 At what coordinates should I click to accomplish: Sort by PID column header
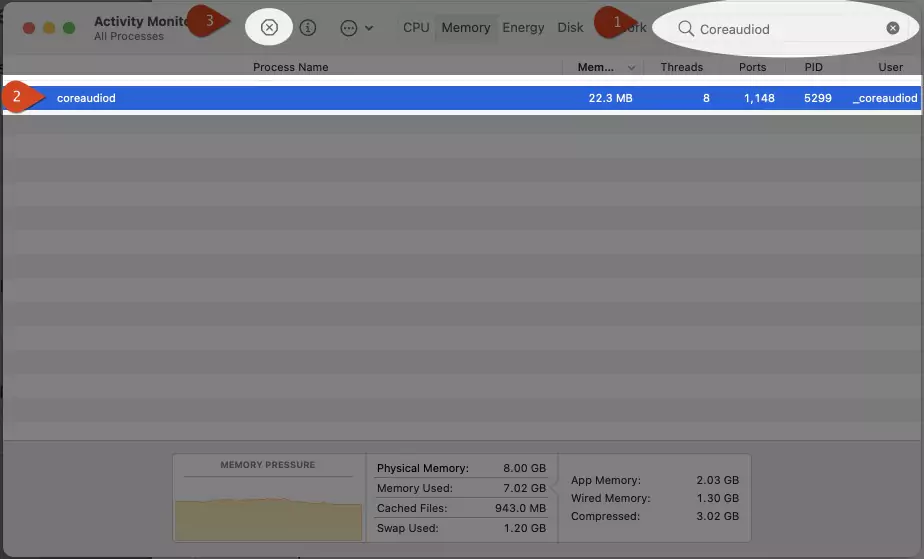[x=813, y=67]
